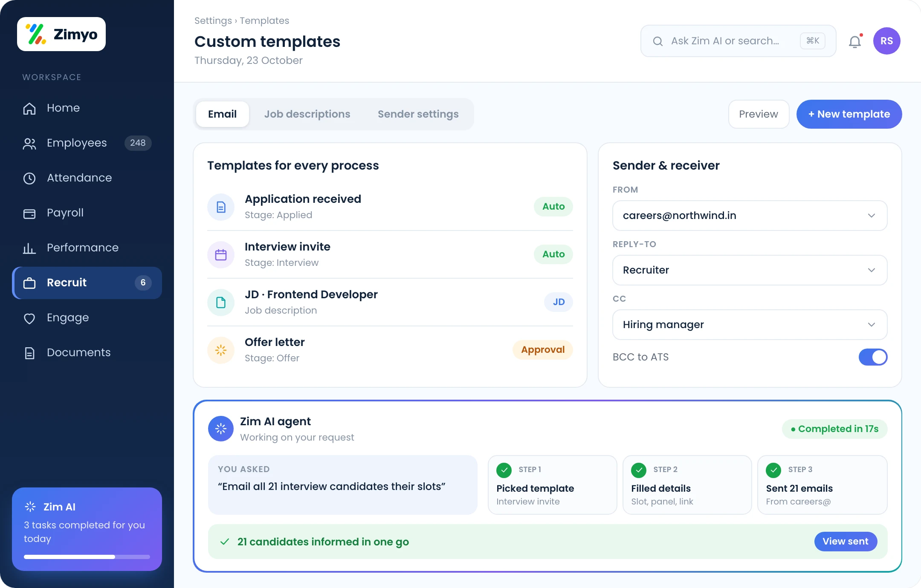
Task: Toggle BCC to ATS switch
Action: pyautogui.click(x=873, y=357)
